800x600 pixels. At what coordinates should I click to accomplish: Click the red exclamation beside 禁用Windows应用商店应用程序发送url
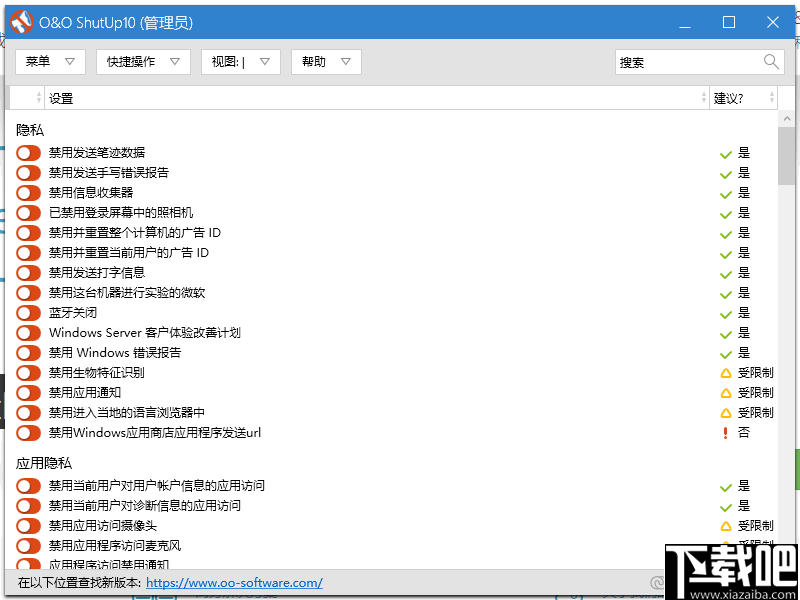pyautogui.click(x=723, y=432)
